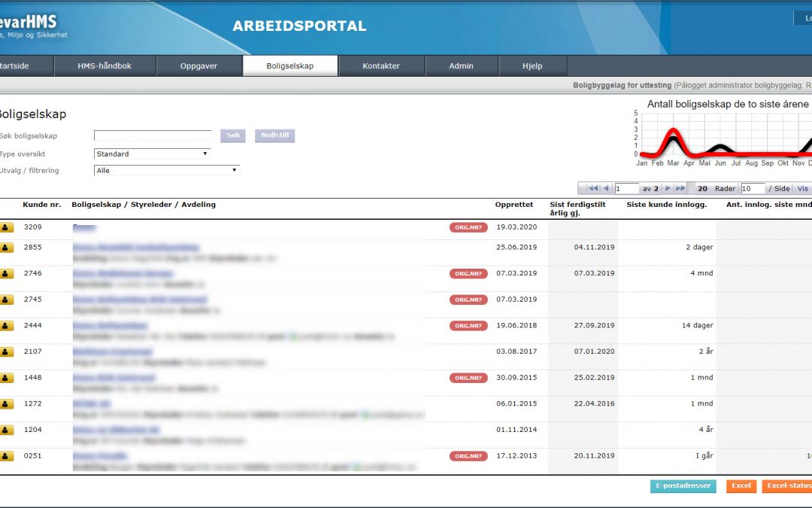The image size is (812, 508).
Task: Click the ORG.NR? badge for customer 0251
Action: pyautogui.click(x=468, y=456)
